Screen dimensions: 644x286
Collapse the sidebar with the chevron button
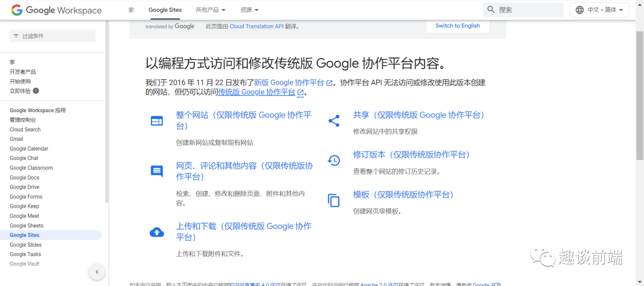tap(97, 272)
